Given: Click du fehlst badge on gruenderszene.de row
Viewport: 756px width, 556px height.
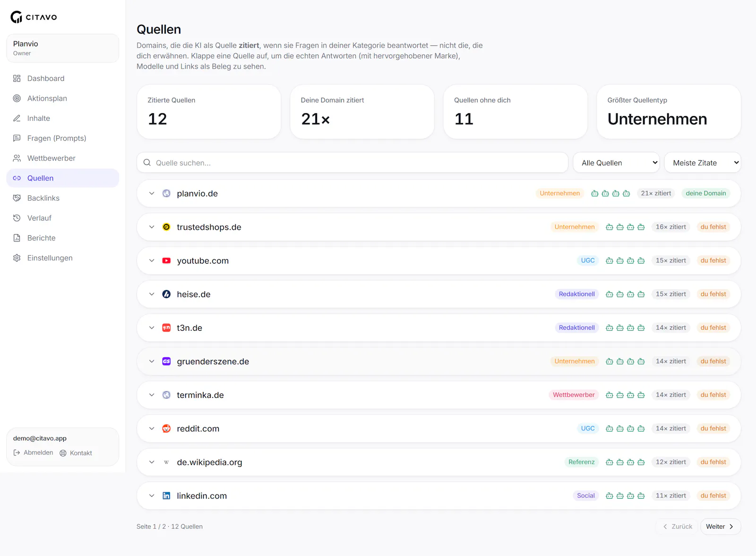Looking at the screenshot, I should [x=713, y=361].
